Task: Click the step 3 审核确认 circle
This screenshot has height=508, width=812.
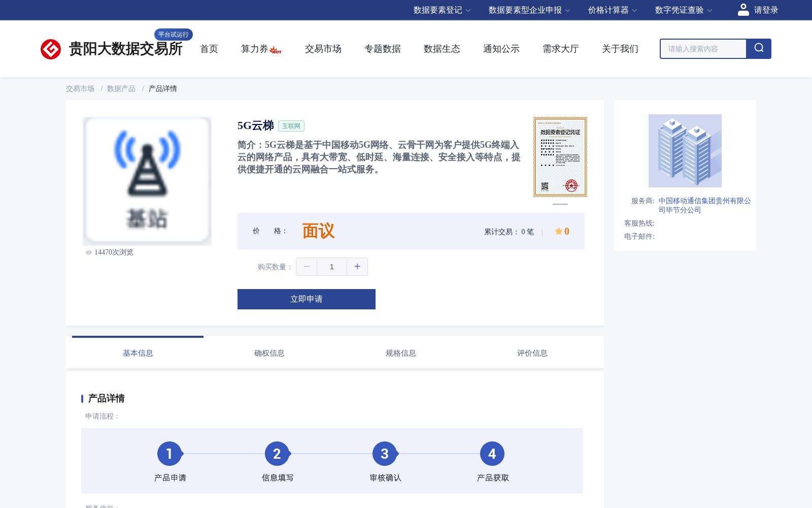Action: 385,454
